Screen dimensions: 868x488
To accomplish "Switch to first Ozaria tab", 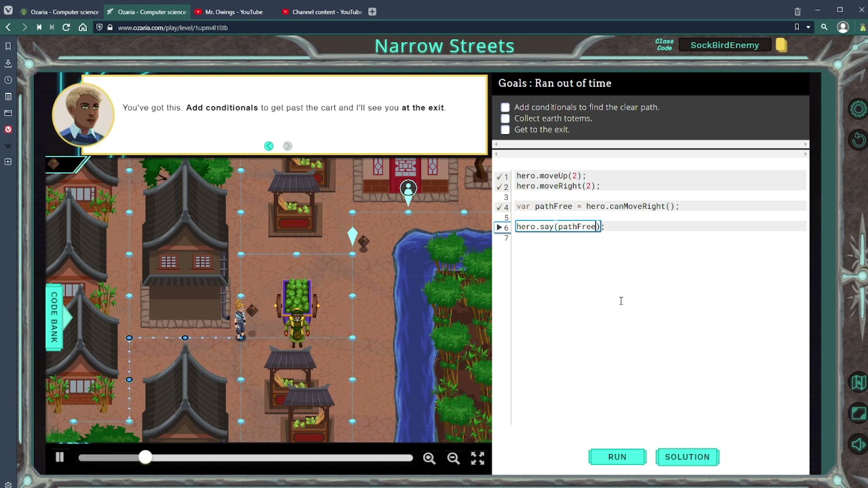I will [59, 12].
